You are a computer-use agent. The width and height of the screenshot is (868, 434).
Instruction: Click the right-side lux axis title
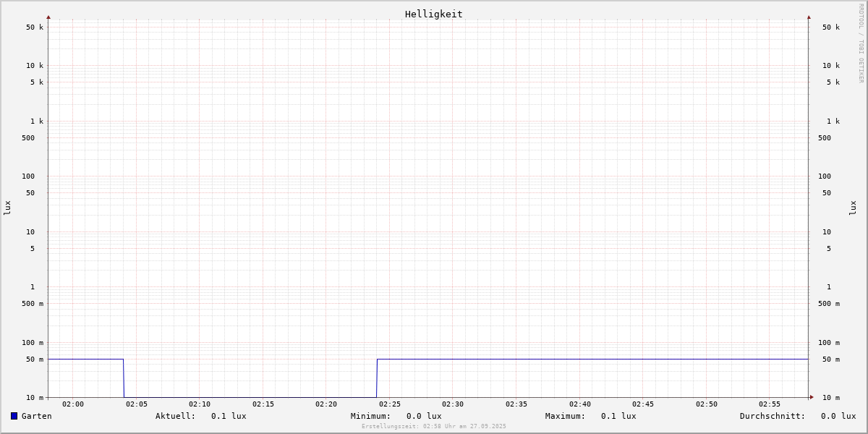[853, 208]
